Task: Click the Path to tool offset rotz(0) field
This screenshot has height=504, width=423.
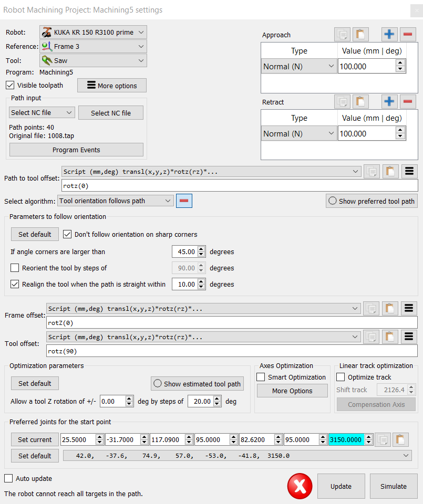Action: click(239, 185)
